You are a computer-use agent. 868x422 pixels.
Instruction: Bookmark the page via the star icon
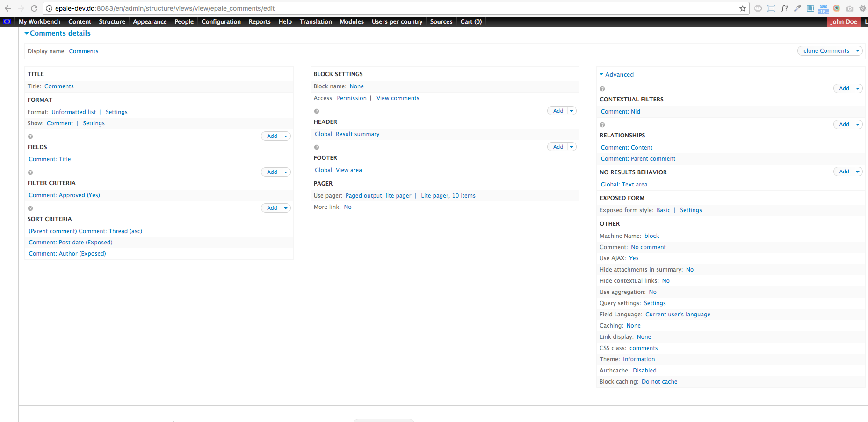(x=742, y=8)
